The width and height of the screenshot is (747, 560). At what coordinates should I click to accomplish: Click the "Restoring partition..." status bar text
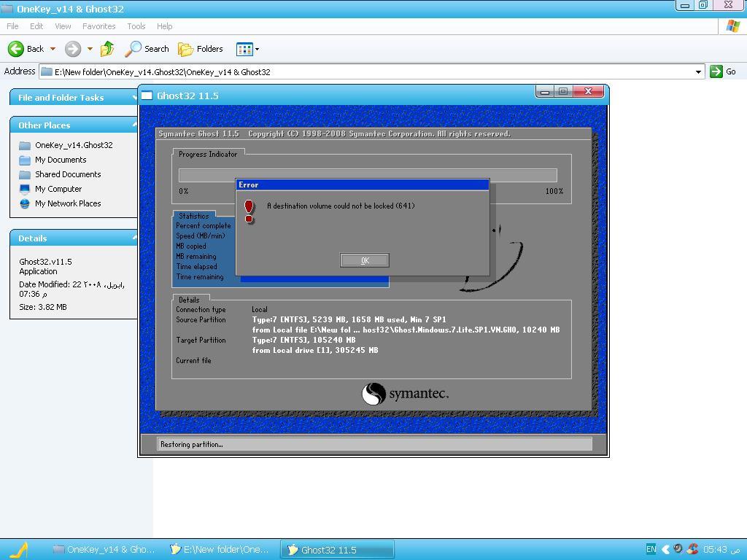(x=192, y=444)
